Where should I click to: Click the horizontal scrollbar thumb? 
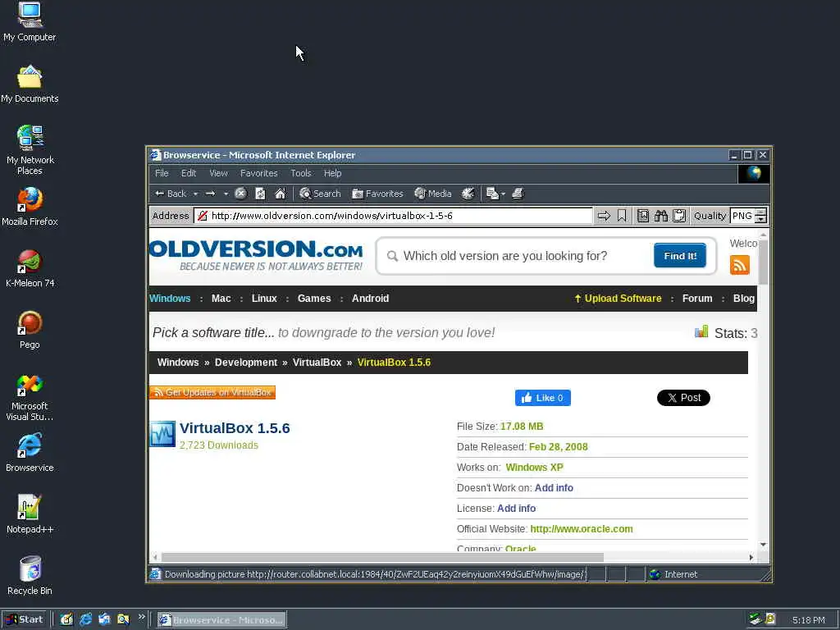pyautogui.click(x=382, y=558)
